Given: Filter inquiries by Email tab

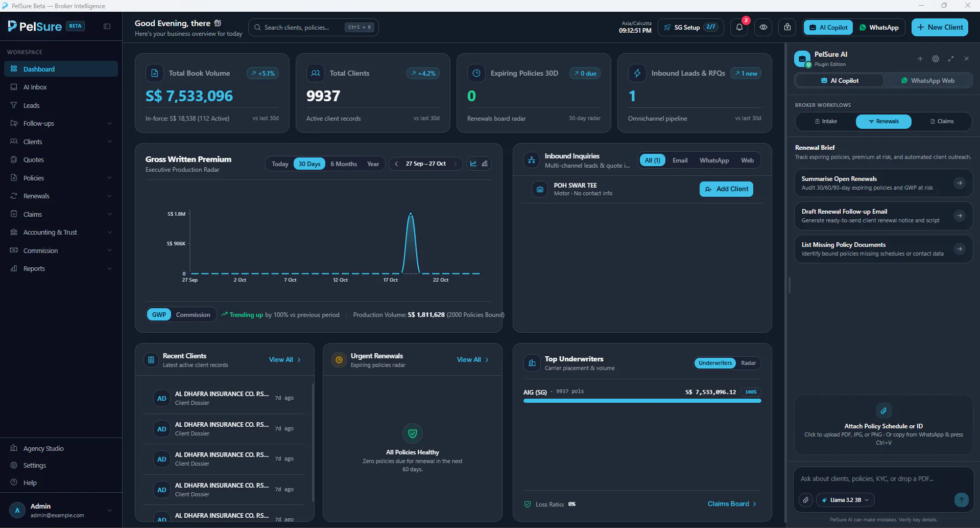Looking at the screenshot, I should coord(680,160).
